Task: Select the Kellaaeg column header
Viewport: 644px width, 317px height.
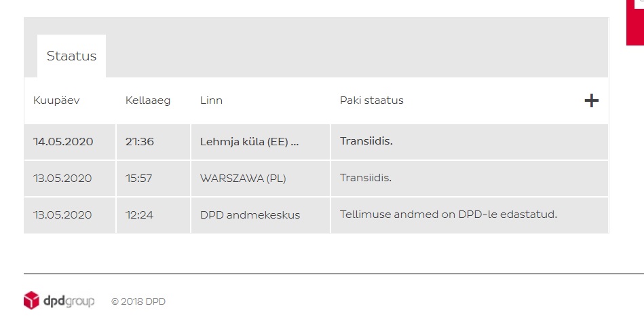Action: point(148,100)
